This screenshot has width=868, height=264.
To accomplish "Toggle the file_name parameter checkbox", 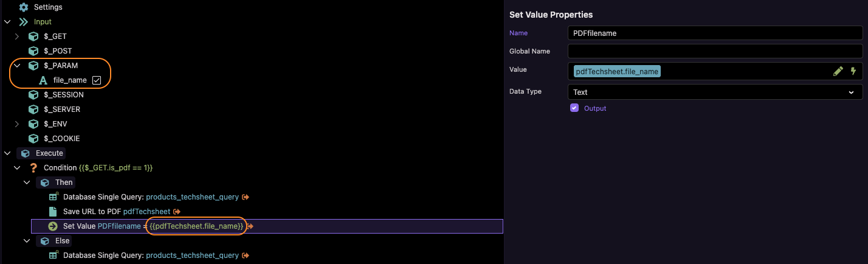I will (97, 80).
